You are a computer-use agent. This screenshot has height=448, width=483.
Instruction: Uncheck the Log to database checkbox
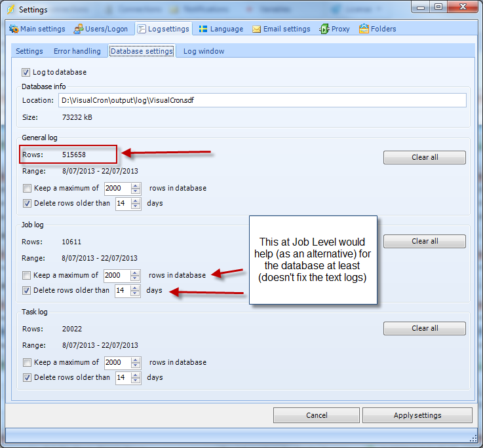point(26,72)
